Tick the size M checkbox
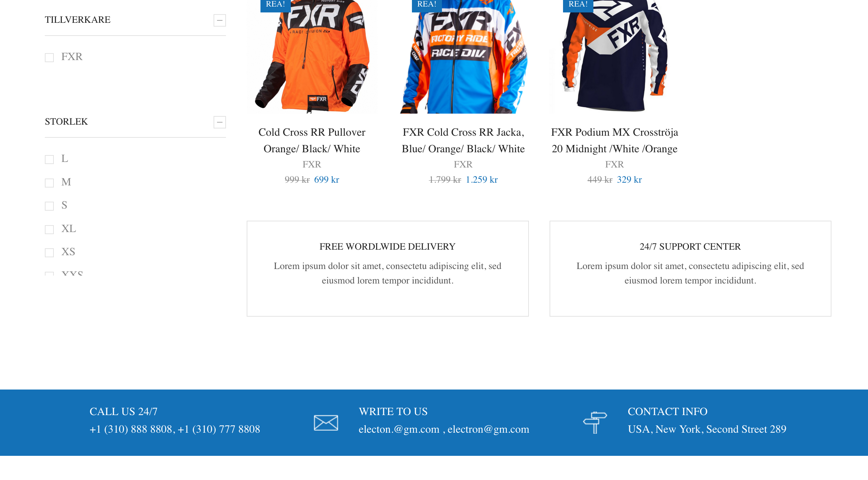Image resolution: width=868 pixels, height=480 pixels. [x=49, y=183]
